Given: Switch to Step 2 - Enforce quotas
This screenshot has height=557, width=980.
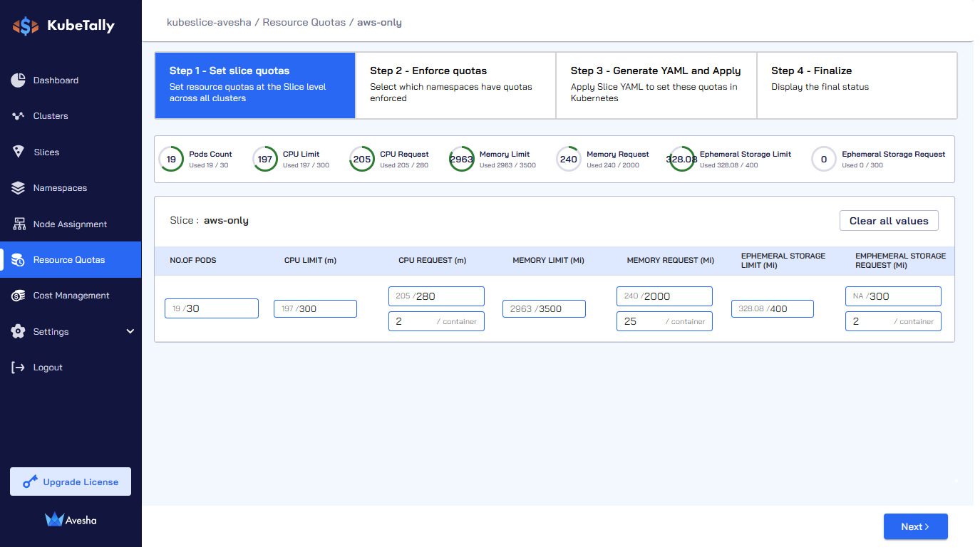Looking at the screenshot, I should (455, 85).
